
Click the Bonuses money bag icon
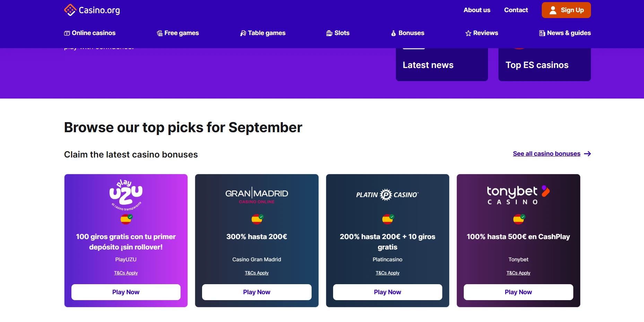[x=393, y=33]
